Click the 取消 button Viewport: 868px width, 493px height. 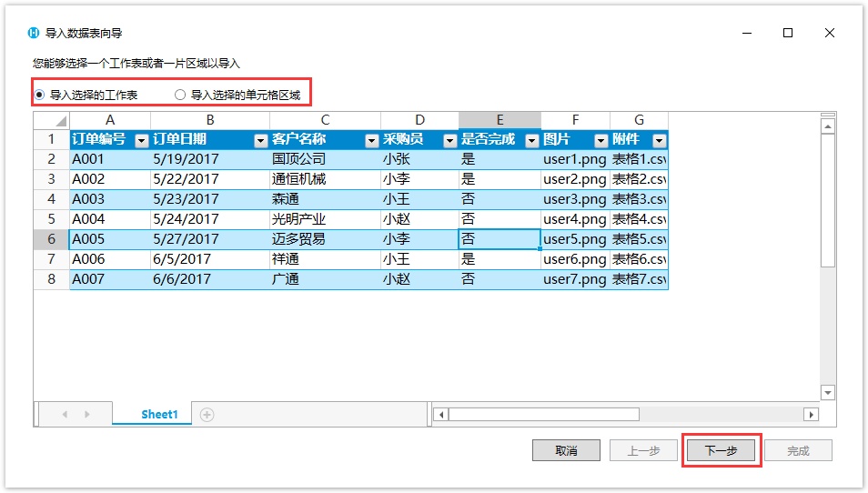[x=566, y=450]
